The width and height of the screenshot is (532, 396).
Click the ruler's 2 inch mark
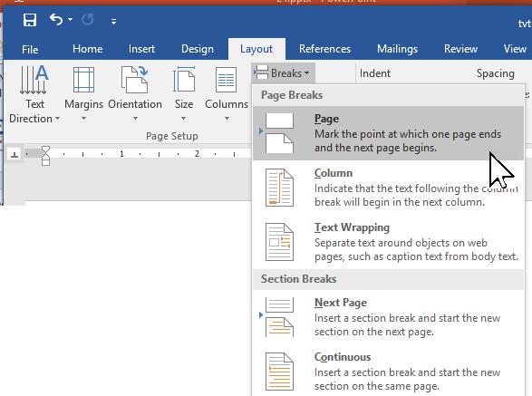pyautogui.click(x=197, y=154)
